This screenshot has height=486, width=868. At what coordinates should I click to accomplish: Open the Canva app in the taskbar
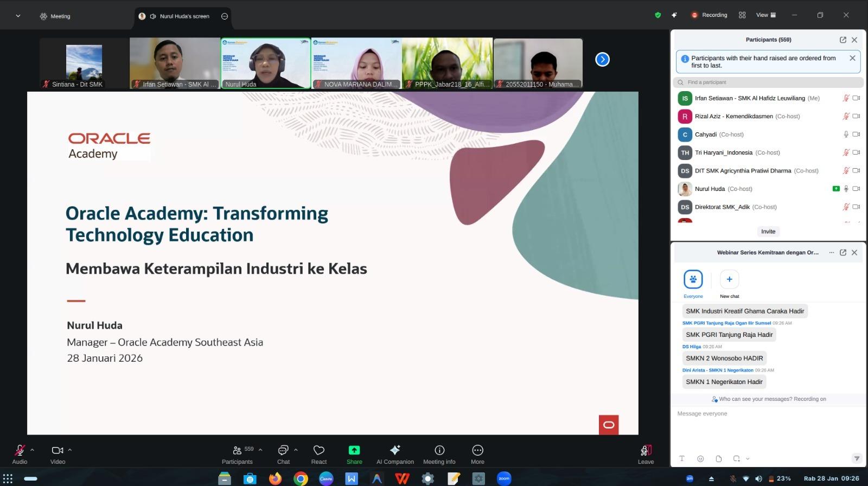[x=326, y=478]
